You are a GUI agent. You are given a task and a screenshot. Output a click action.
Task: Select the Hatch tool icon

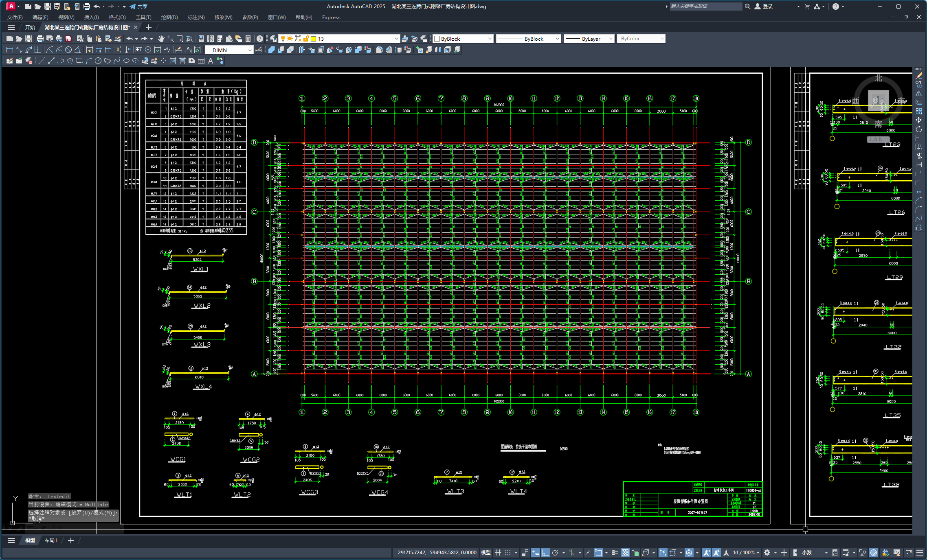coord(173,61)
